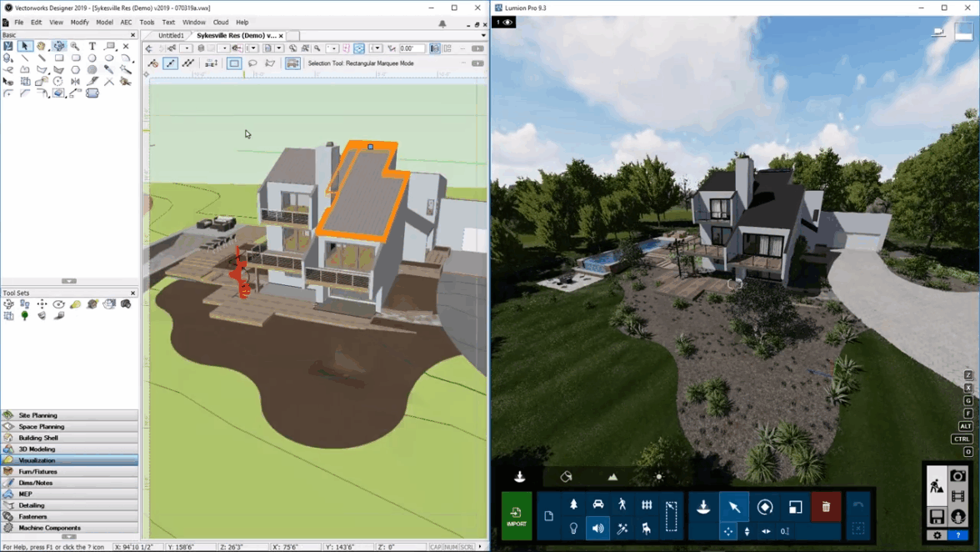Image resolution: width=980 pixels, height=552 pixels.
Task: Choose the Lights lightbulb category icon
Action: (573, 529)
